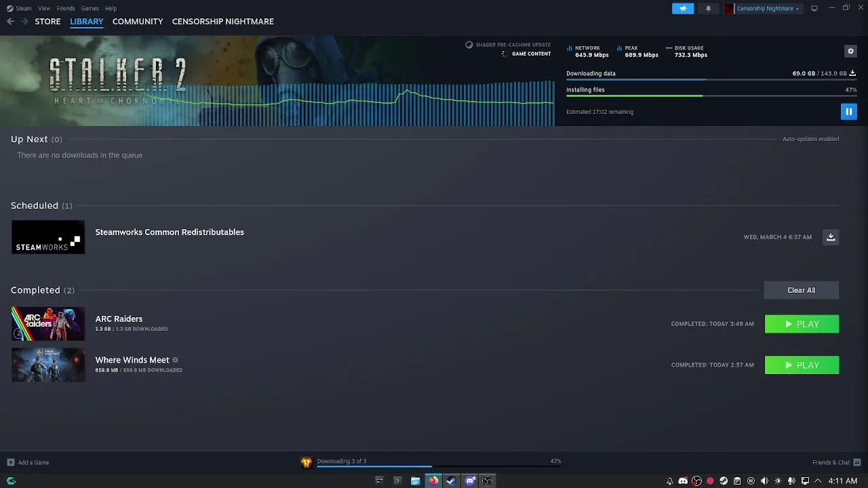Click the GAME CONTENT label
Image resolution: width=868 pixels, height=488 pixels.
pyautogui.click(x=531, y=54)
